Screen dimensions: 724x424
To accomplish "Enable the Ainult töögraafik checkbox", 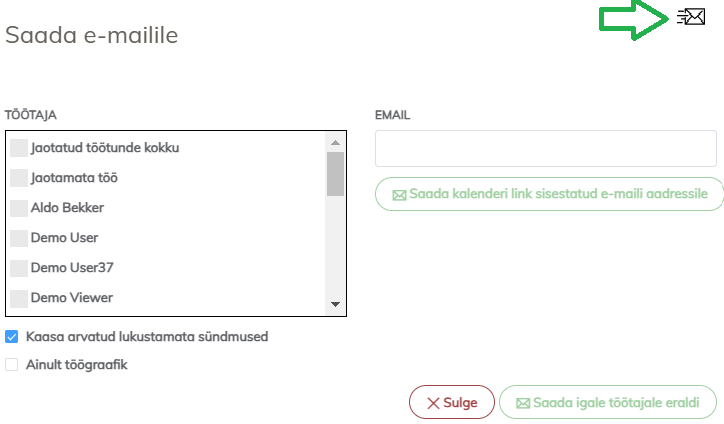I will pos(12,365).
